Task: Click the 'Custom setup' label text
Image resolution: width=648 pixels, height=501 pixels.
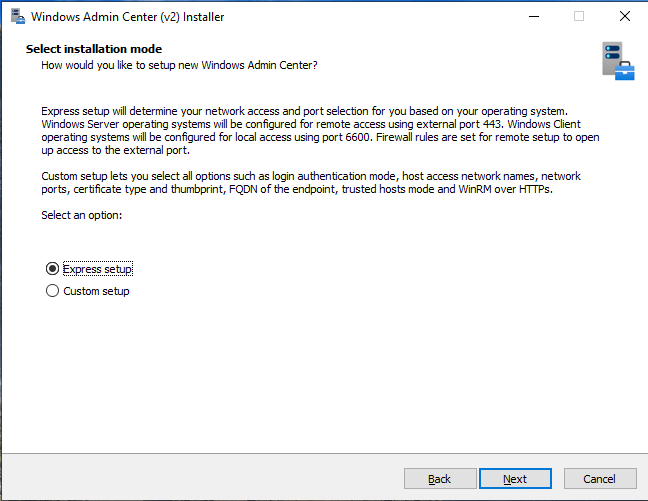Action: click(96, 291)
